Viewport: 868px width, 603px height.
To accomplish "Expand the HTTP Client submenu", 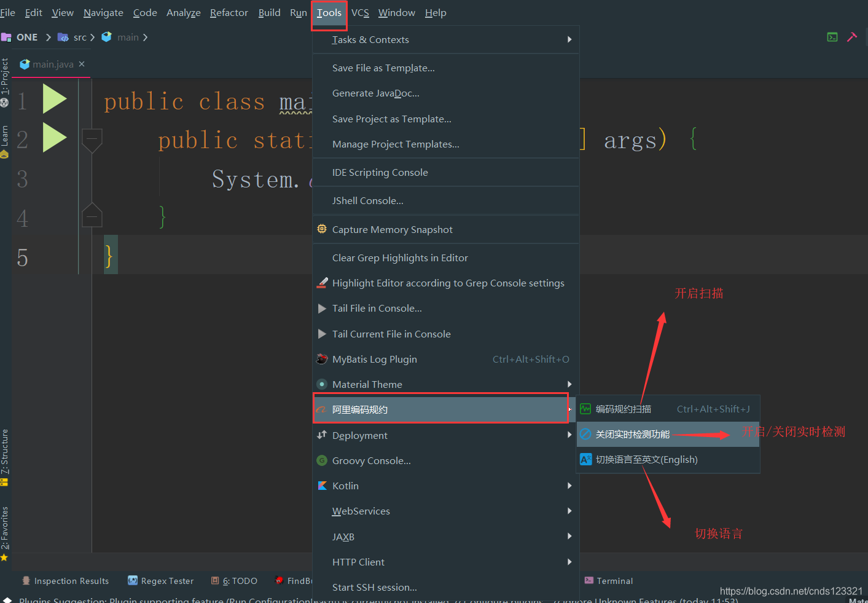I will click(446, 562).
